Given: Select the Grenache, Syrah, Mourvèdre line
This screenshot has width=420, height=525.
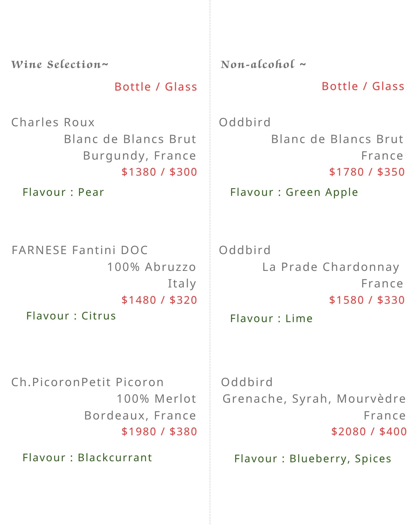Looking at the screenshot, I should coord(314,399).
